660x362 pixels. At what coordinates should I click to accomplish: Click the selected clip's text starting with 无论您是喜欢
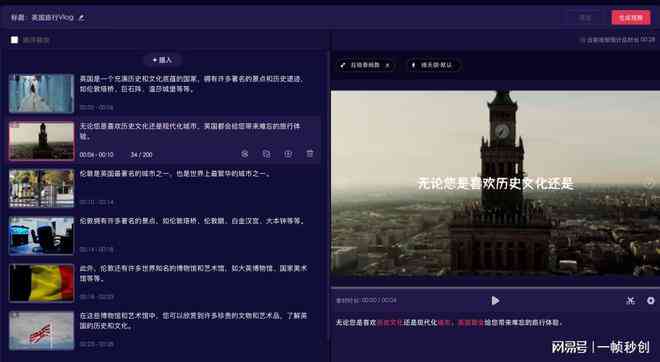point(190,131)
